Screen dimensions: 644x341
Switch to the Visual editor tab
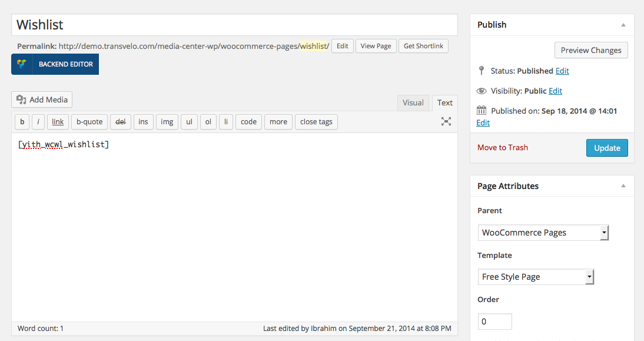click(413, 102)
